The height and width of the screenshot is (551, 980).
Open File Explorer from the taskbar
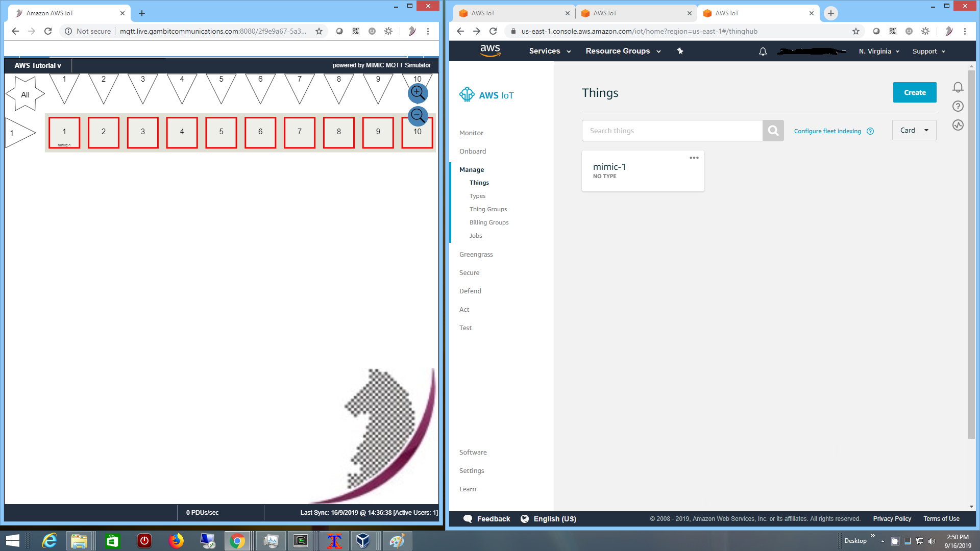[79, 540]
